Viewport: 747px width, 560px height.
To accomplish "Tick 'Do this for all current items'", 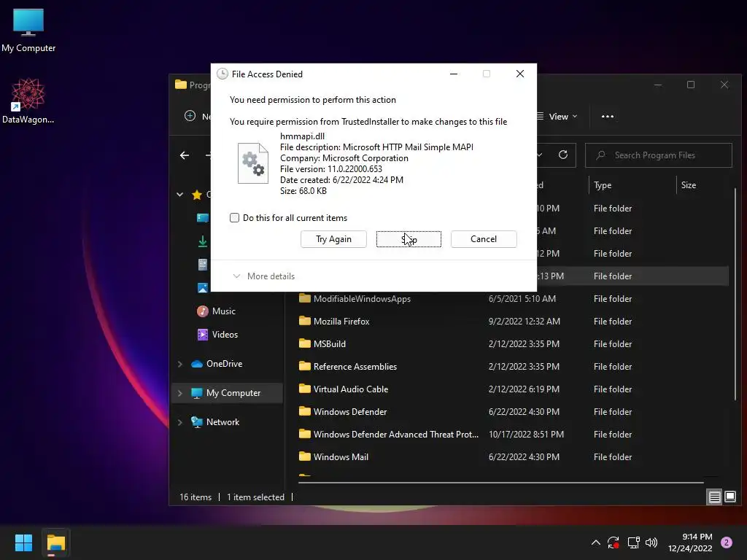I will point(234,217).
